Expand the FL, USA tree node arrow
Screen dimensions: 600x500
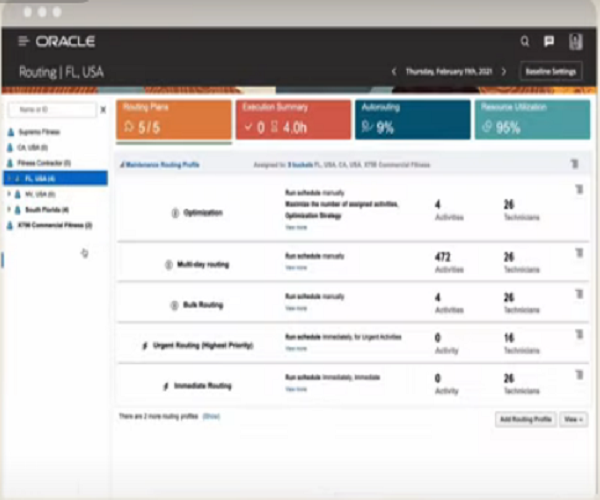[x=9, y=178]
